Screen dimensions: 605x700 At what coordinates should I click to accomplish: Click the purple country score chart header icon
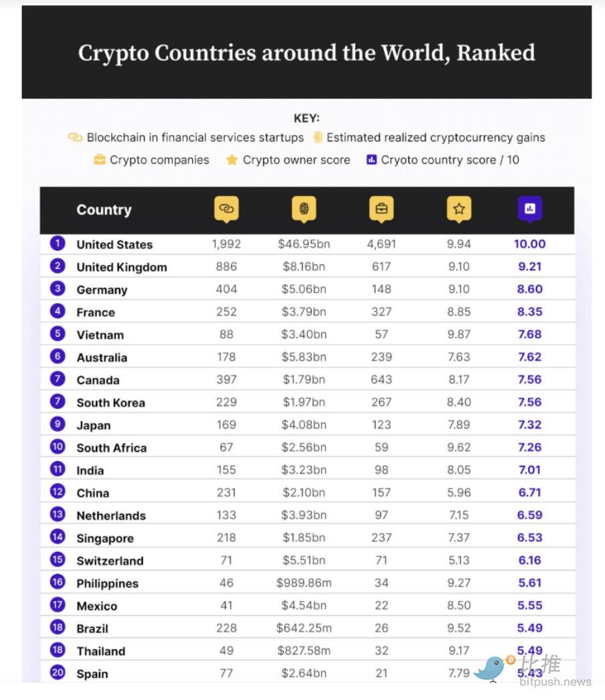[x=530, y=209]
